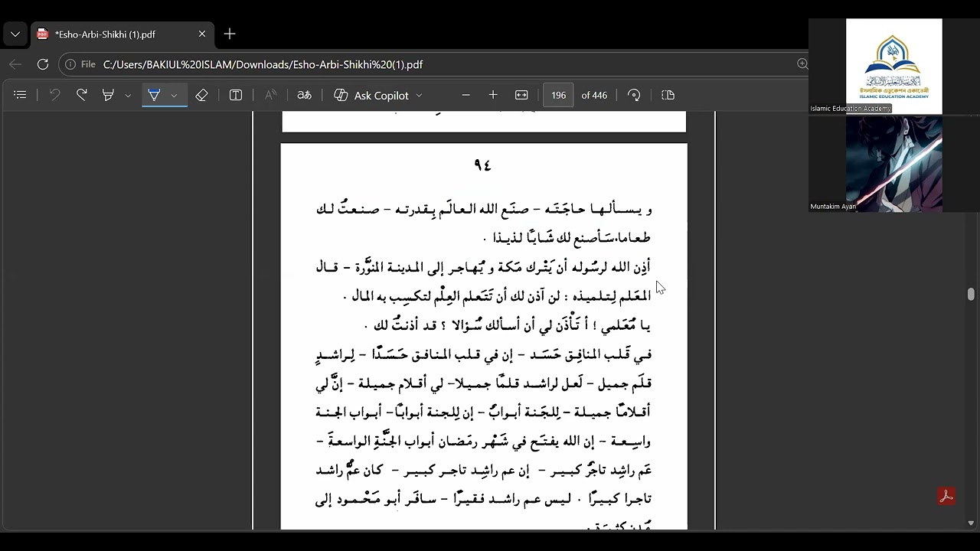This screenshot has width=980, height=551.
Task: Click the File site information icon
Action: coord(80,64)
